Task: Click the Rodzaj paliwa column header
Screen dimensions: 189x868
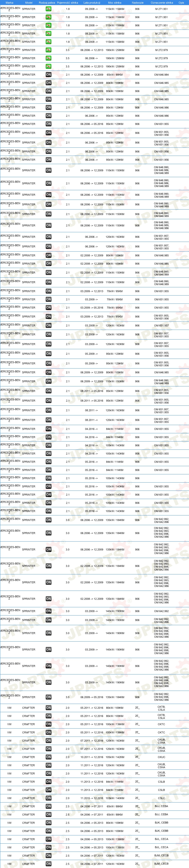Action: [x=47, y=3]
